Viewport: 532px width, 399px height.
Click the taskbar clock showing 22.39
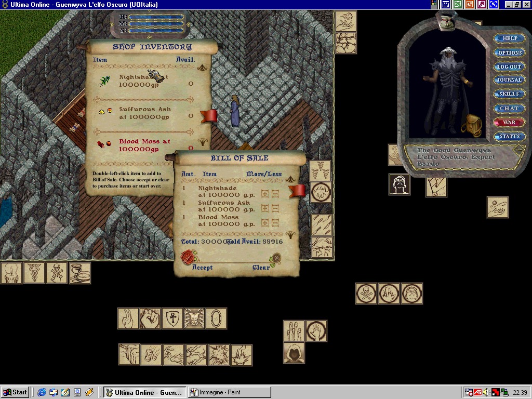tap(520, 393)
